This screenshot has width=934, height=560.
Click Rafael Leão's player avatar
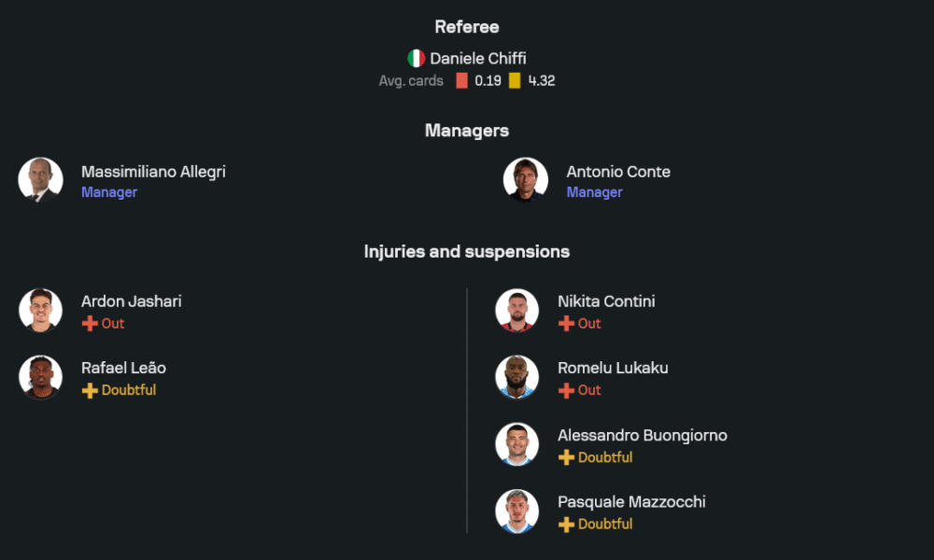pyautogui.click(x=40, y=378)
